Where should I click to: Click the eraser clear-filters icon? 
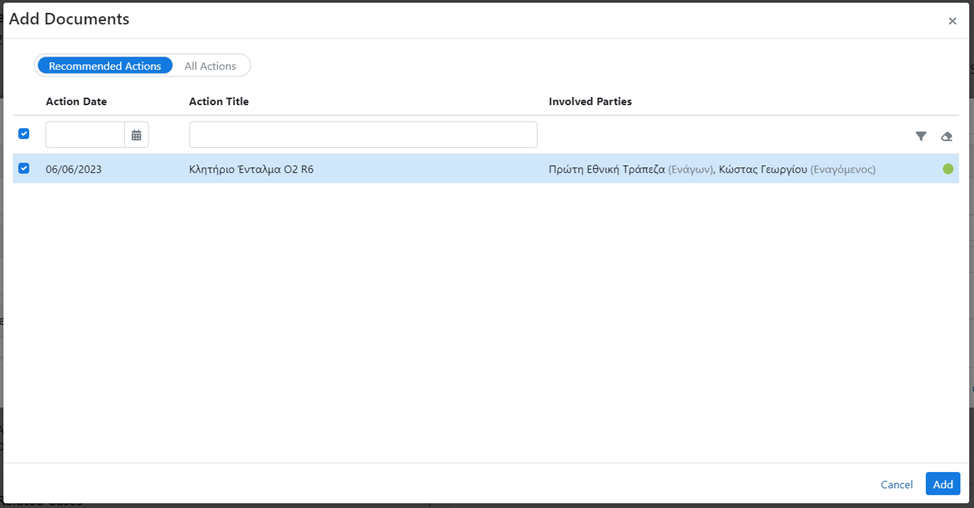click(x=947, y=136)
